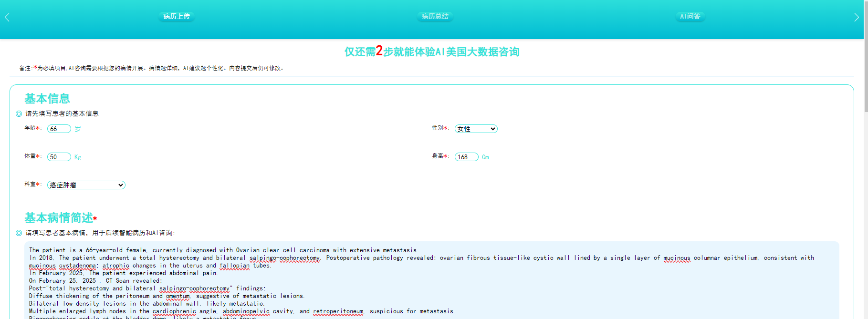The width and height of the screenshot is (868, 319).
Task: Open the 科室 dropdown showing 癌症肿瘤
Action: click(x=86, y=185)
